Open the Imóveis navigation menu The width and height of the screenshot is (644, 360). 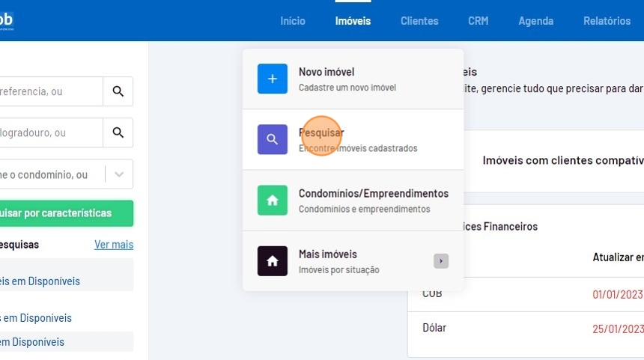pyautogui.click(x=353, y=21)
